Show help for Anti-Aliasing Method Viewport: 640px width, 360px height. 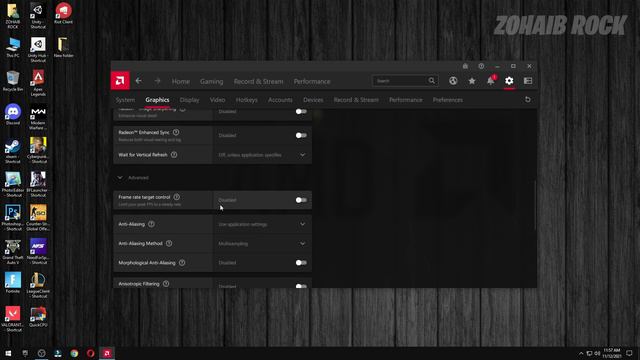point(169,243)
